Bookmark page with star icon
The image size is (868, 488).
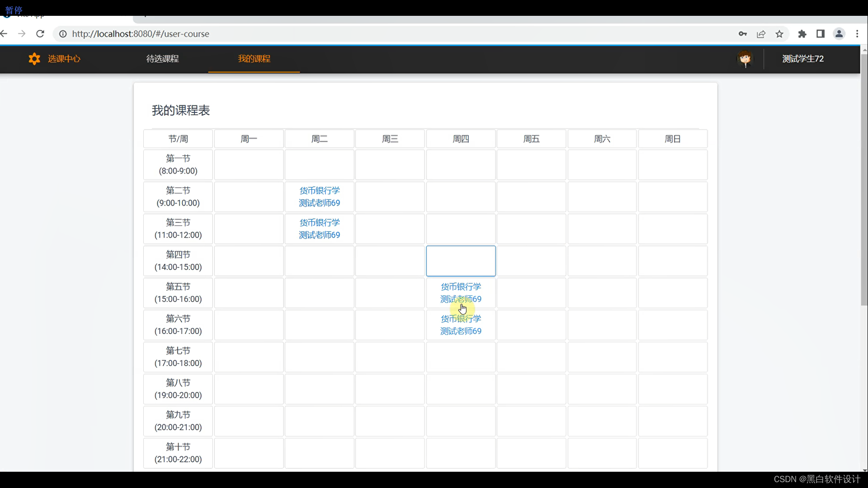779,34
